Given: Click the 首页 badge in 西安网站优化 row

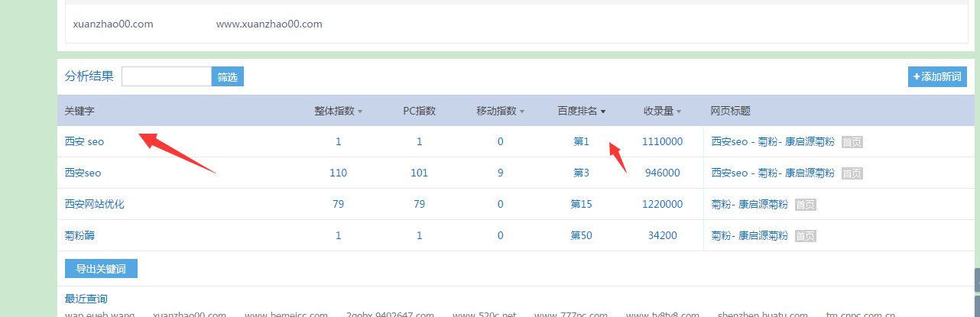Looking at the screenshot, I should (805, 205).
